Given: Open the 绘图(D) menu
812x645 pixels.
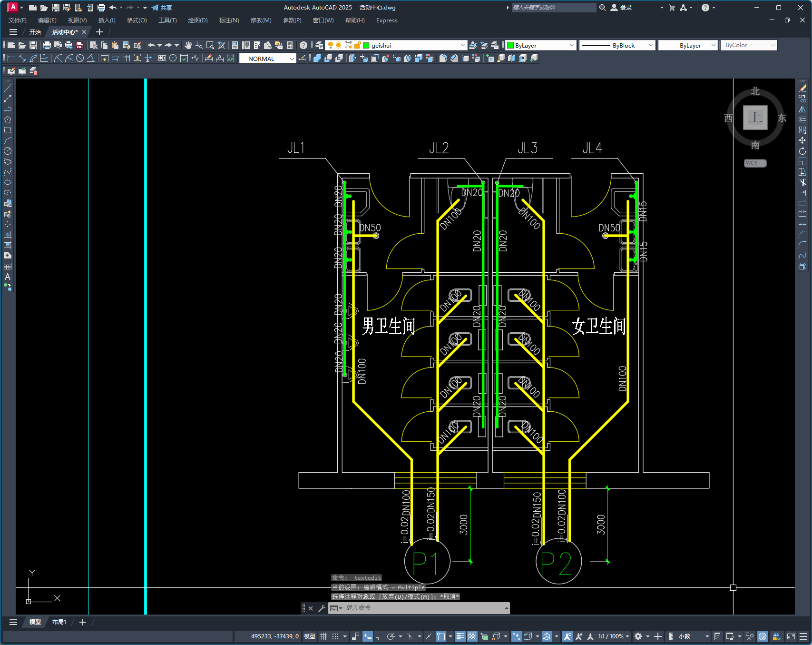Looking at the screenshot, I should [198, 20].
